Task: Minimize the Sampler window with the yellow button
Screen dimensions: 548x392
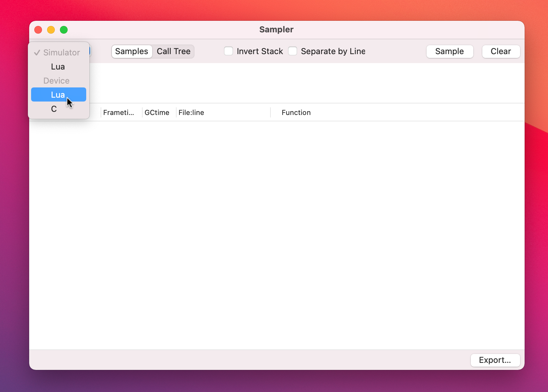Action: [51, 30]
